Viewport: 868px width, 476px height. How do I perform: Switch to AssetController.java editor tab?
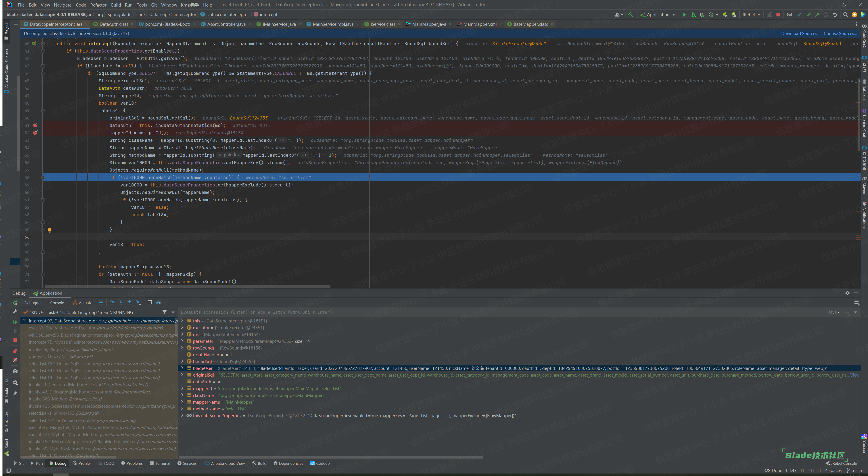click(226, 24)
